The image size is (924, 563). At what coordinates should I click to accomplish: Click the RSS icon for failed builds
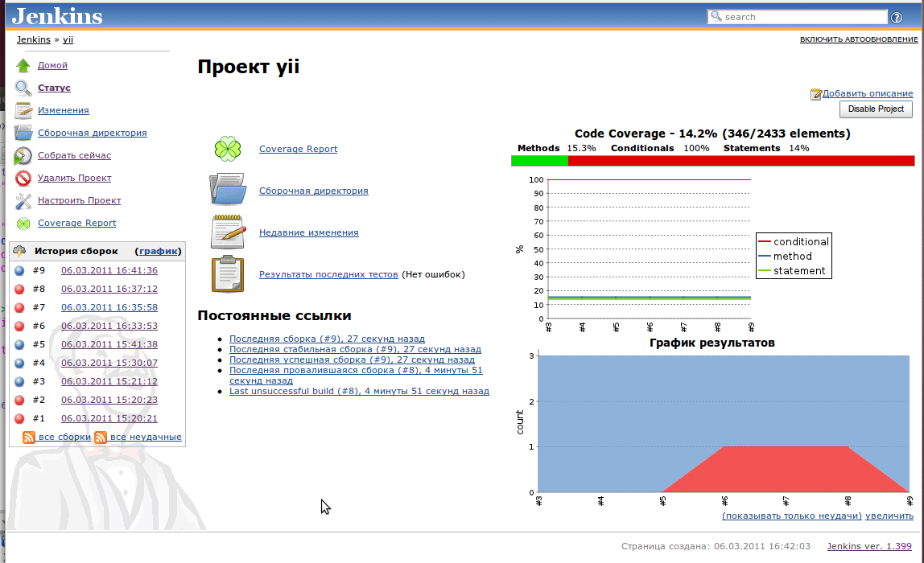101,437
